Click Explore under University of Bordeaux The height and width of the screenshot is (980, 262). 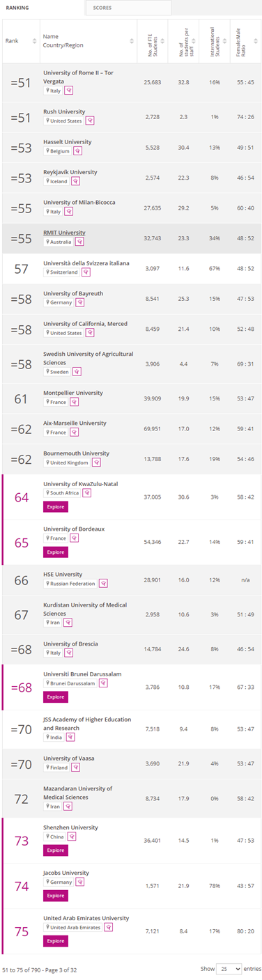pos(56,552)
